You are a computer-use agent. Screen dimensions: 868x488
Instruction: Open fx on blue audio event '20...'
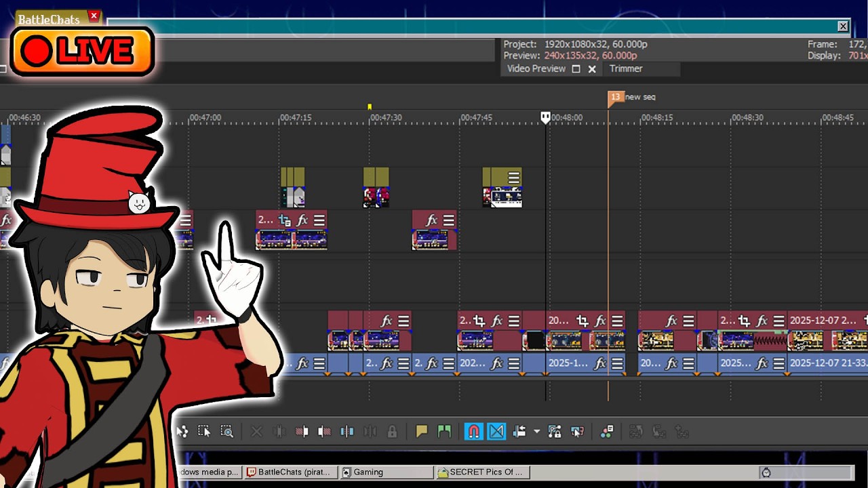click(x=672, y=363)
